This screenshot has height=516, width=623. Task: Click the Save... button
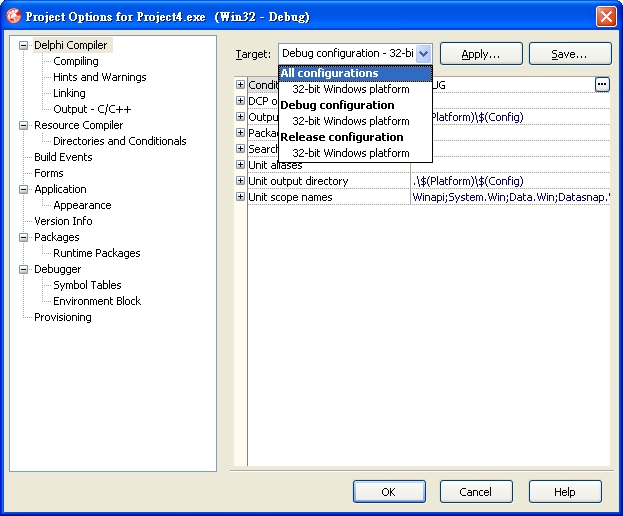570,54
